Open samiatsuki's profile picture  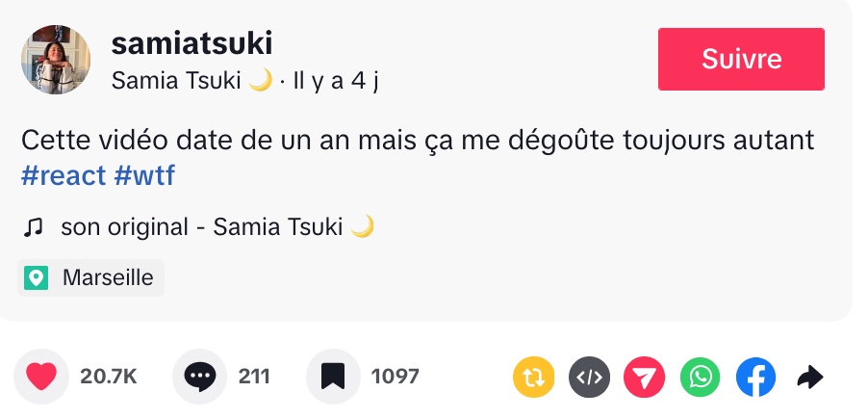(x=56, y=60)
